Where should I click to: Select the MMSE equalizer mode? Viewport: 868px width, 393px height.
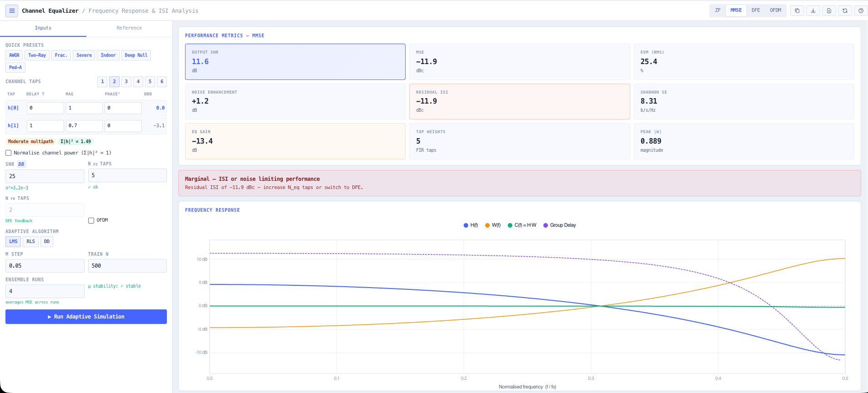[x=736, y=10]
